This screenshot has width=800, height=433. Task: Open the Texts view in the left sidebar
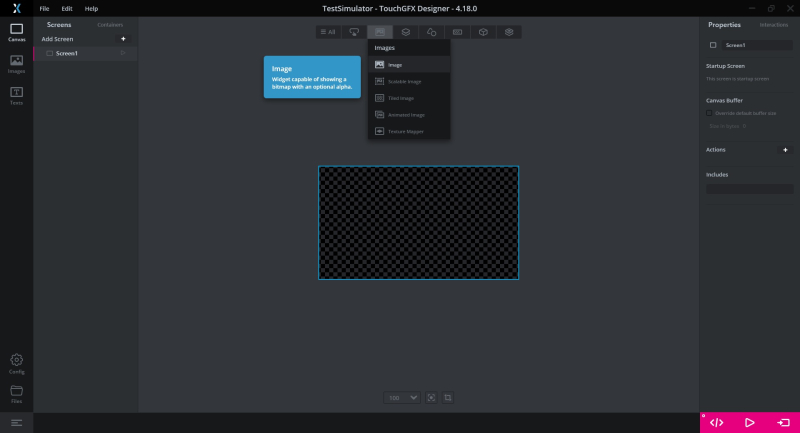tap(16, 95)
